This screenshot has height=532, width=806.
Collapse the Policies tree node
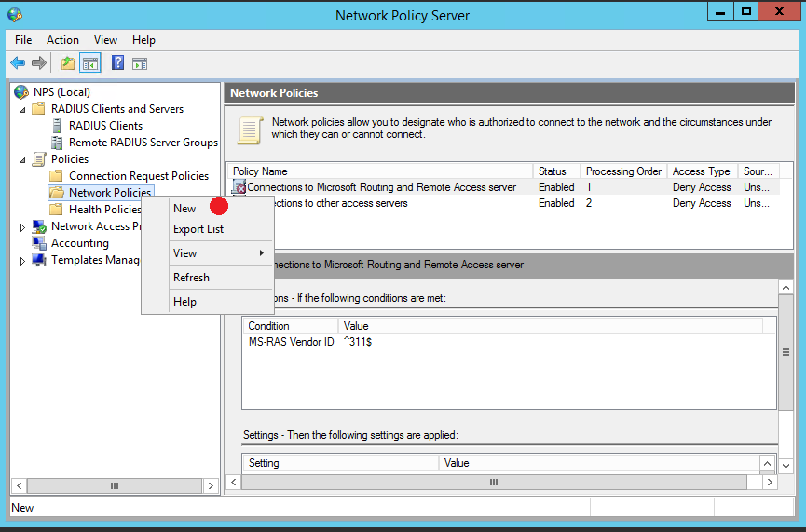[22, 160]
